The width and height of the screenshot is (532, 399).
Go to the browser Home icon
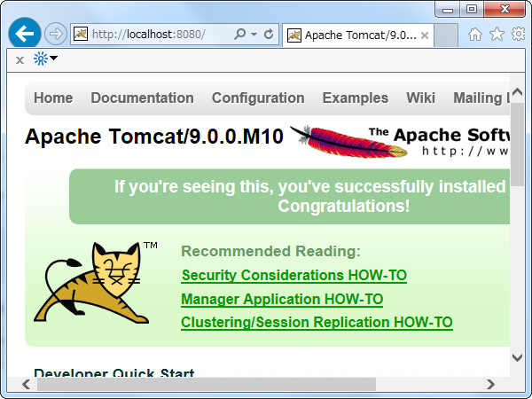click(x=475, y=34)
